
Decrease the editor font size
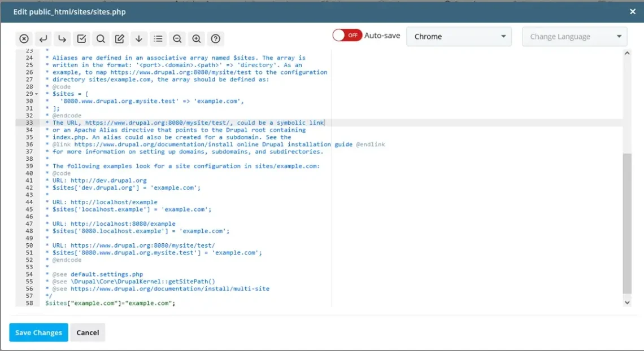pyautogui.click(x=177, y=38)
